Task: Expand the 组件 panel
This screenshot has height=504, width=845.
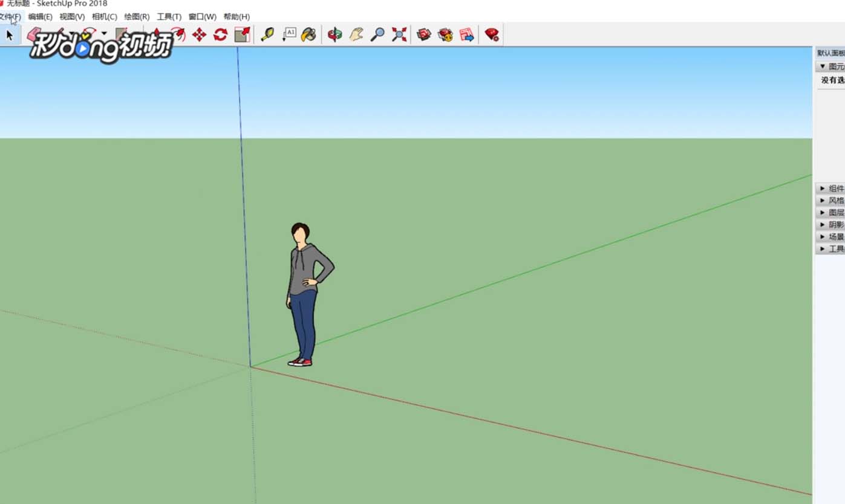Action: 831,189
